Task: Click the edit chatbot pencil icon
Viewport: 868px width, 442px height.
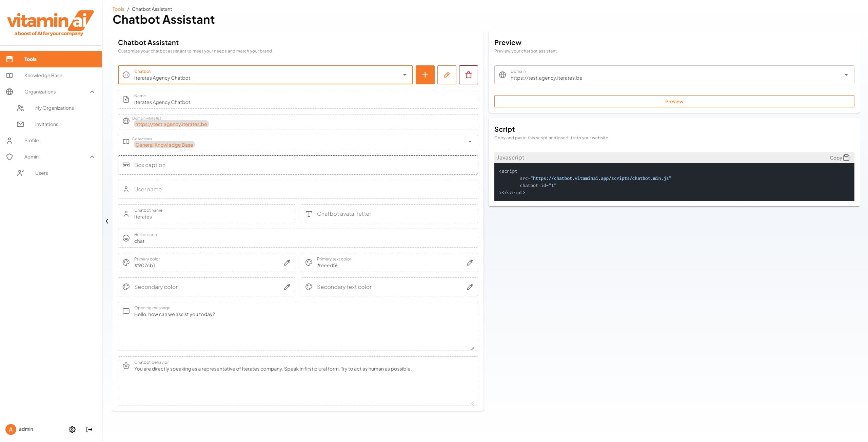Action: [447, 75]
